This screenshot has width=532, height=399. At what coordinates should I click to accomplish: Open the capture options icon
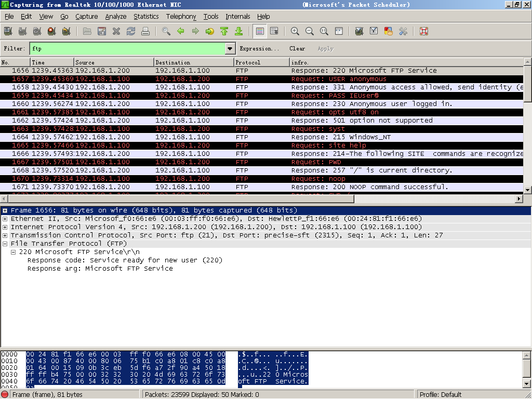coord(23,31)
